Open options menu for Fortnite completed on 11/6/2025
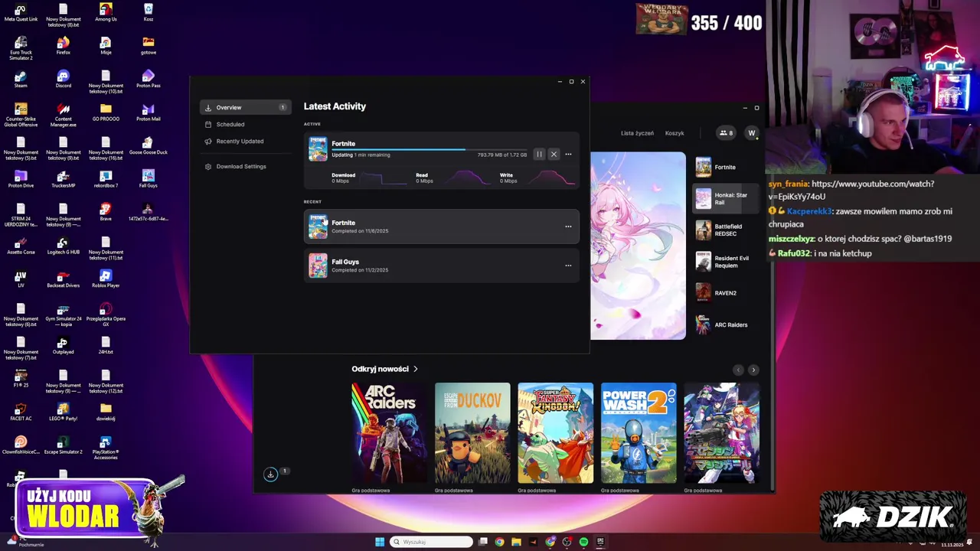Screen dimensions: 980x551 click(x=568, y=227)
